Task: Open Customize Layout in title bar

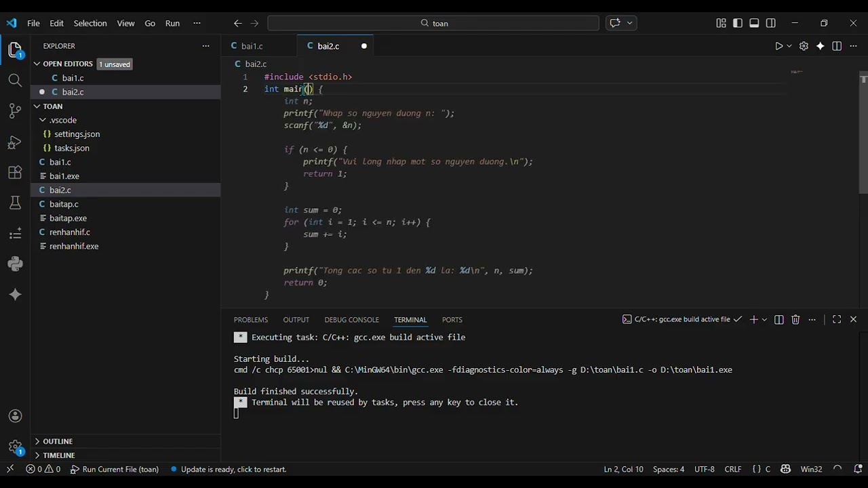Action: click(721, 23)
